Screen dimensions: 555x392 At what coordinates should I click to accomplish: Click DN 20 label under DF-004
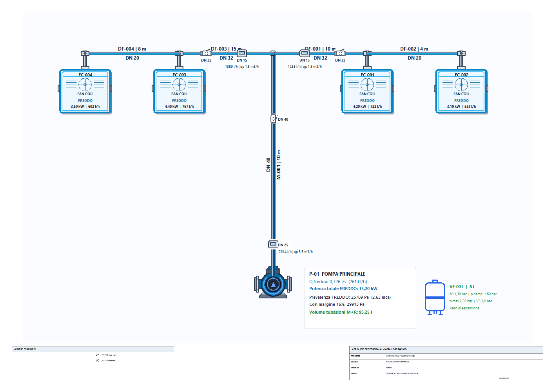(132, 58)
